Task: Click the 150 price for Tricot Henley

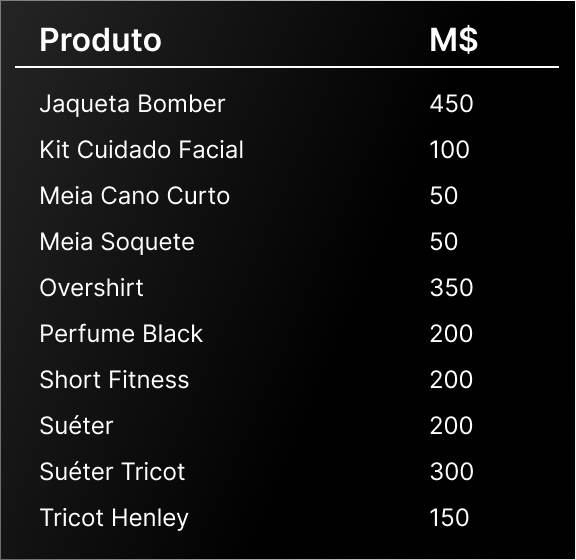Action: (450, 517)
